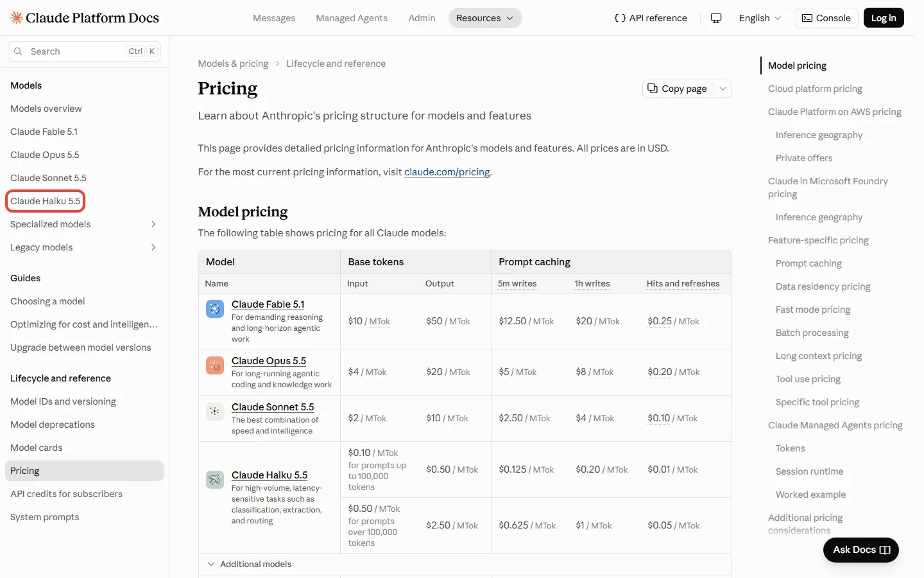Open the Ask Docs assistant
Viewport: 924px width, 578px height.
861,550
